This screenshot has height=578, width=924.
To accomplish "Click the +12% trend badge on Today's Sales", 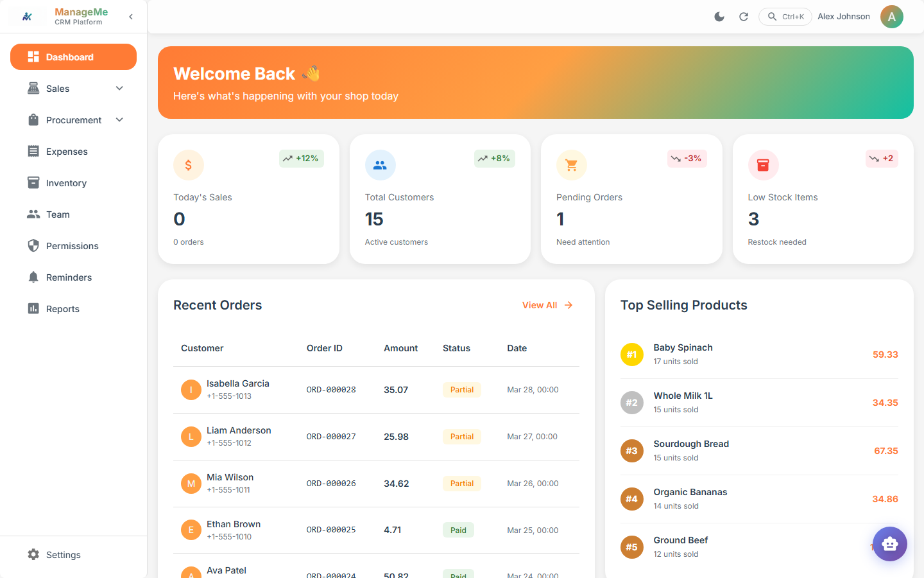I will click(x=301, y=158).
